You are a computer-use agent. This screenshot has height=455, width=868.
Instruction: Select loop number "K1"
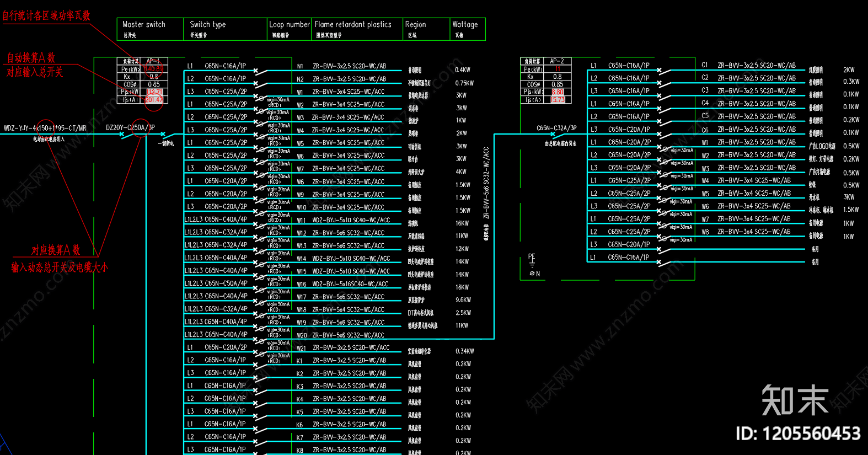299,361
